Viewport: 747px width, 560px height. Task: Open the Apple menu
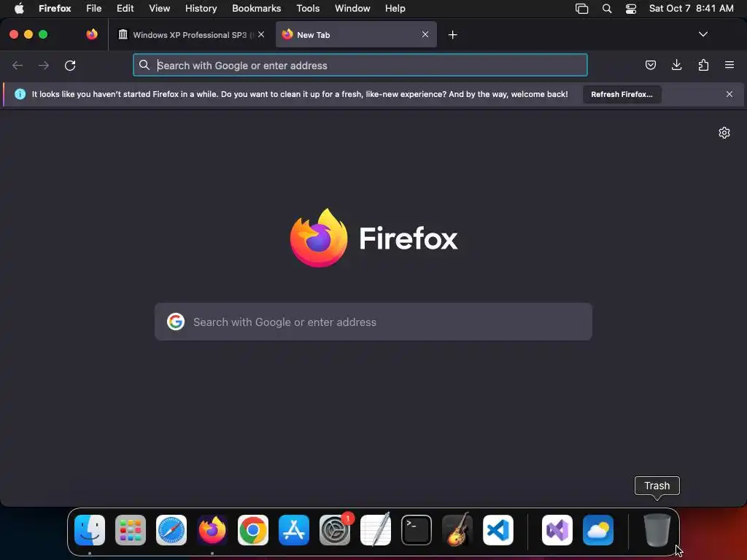tap(19, 8)
